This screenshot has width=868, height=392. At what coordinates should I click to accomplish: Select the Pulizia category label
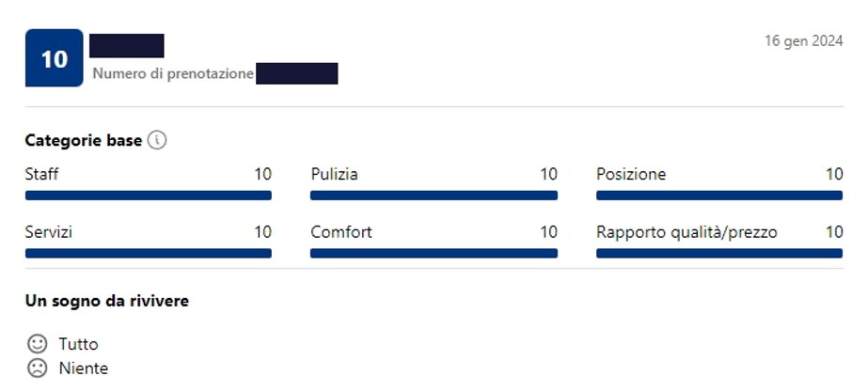coord(335,175)
